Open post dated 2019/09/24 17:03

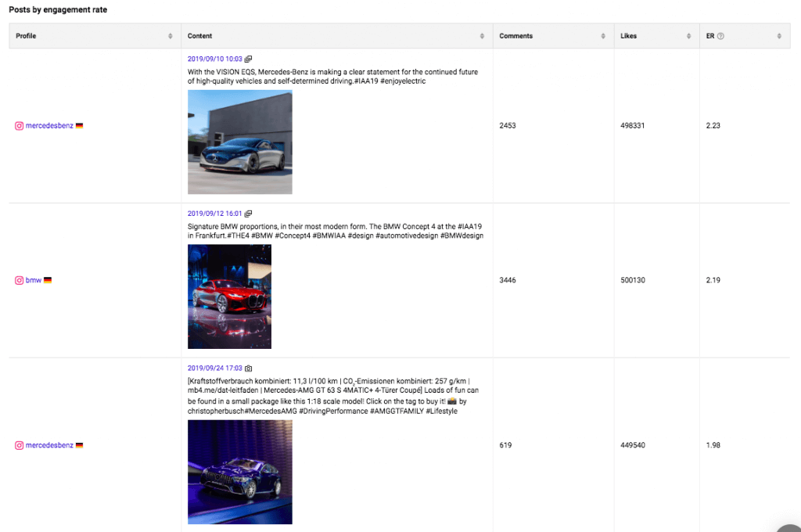point(214,368)
